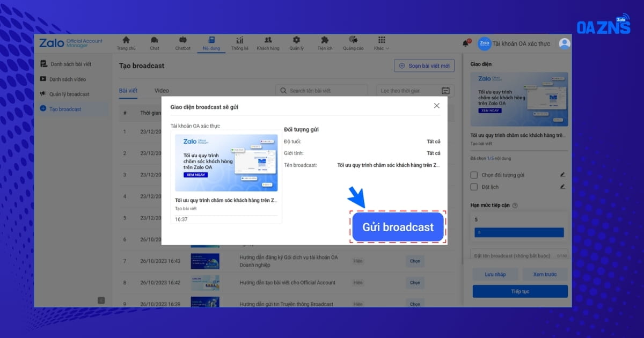Click thumbnail of Truyền thông Broadcast article
The height and width of the screenshot is (338, 644).
[205, 303]
